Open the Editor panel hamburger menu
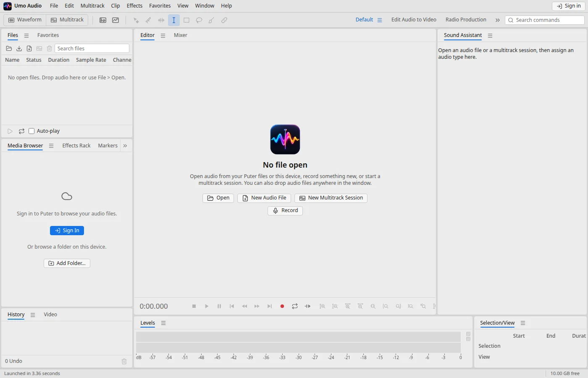Viewport: 588px width, 378px height. pos(163,36)
